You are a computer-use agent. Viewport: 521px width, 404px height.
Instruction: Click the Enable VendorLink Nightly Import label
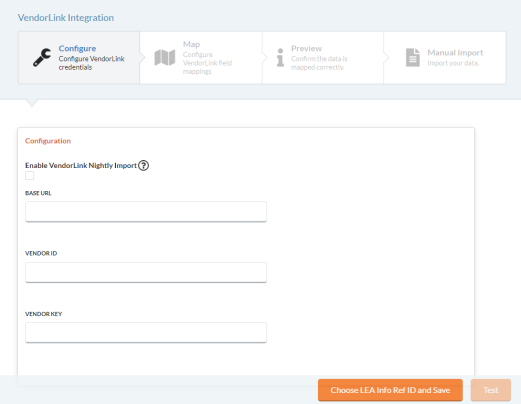(81, 165)
